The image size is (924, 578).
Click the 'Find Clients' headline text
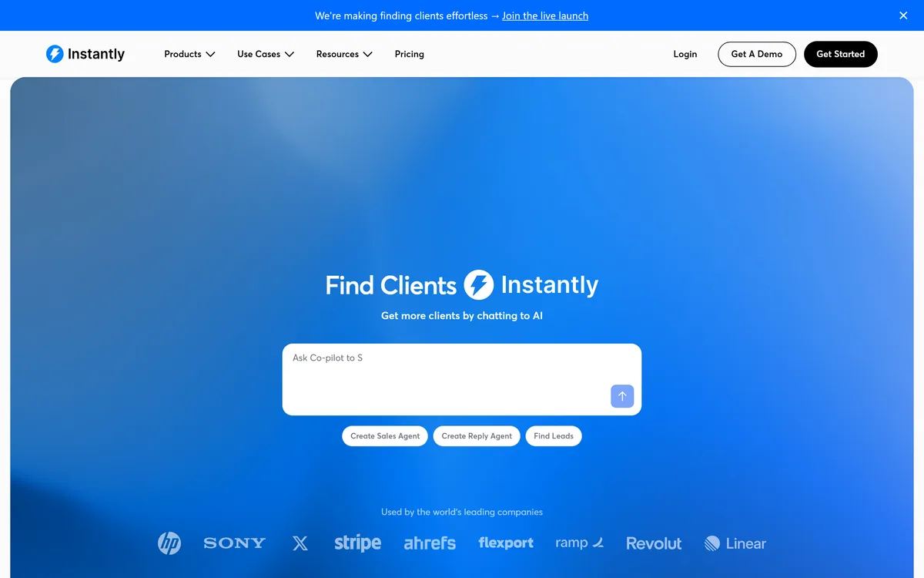[391, 285]
